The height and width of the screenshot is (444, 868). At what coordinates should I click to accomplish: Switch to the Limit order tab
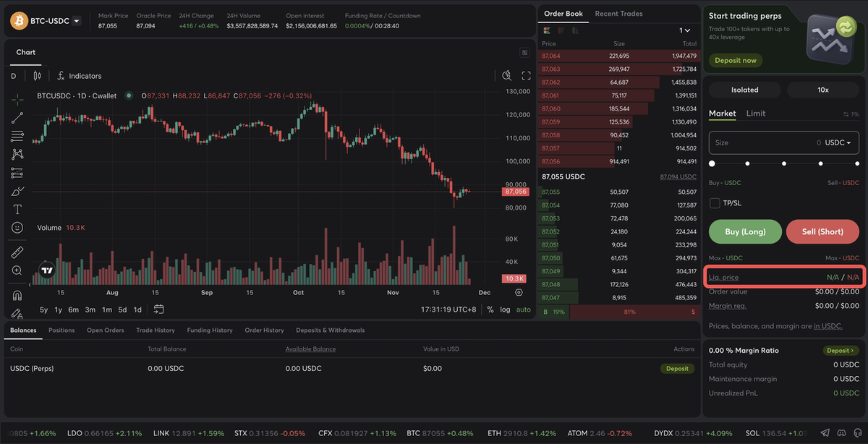coord(756,114)
